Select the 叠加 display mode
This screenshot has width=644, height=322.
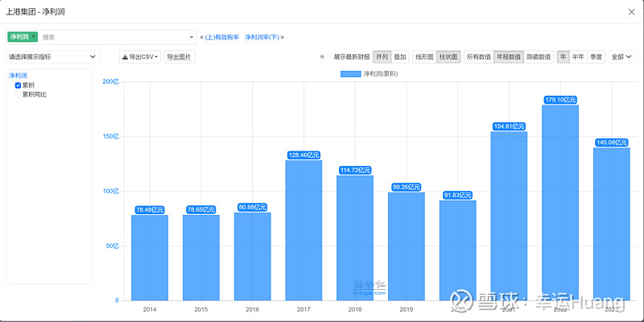click(400, 57)
